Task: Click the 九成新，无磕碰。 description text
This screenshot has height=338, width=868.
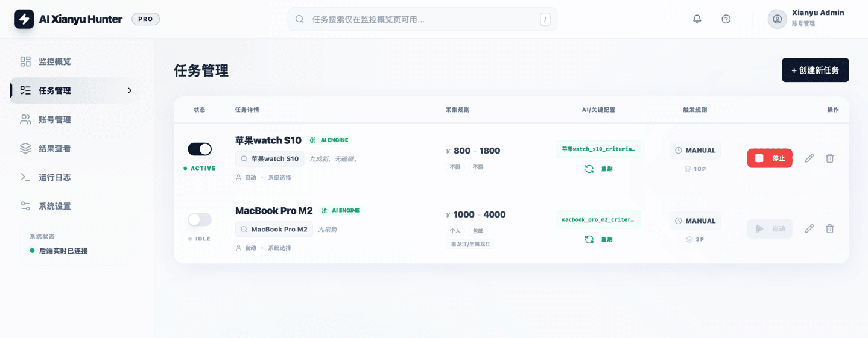Action: (334, 159)
